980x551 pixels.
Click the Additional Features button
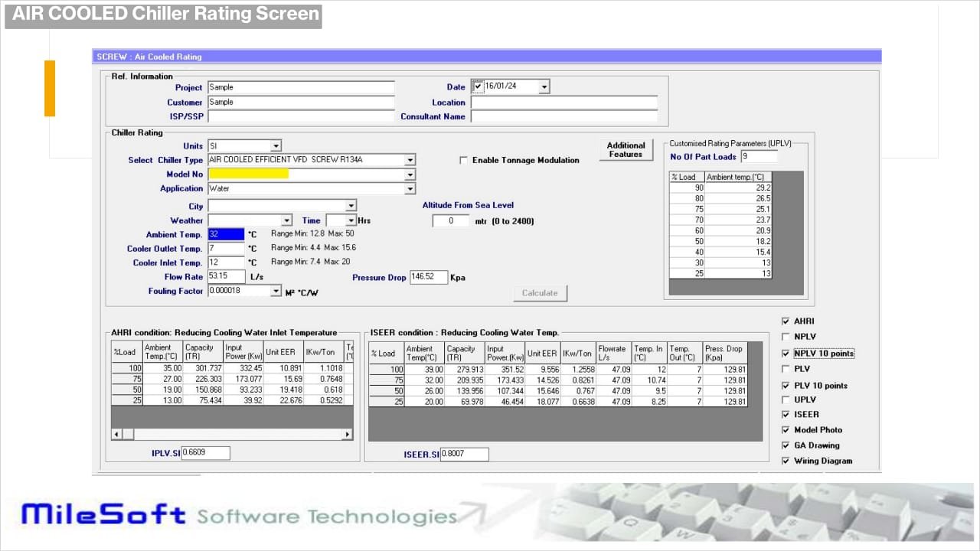pos(626,150)
